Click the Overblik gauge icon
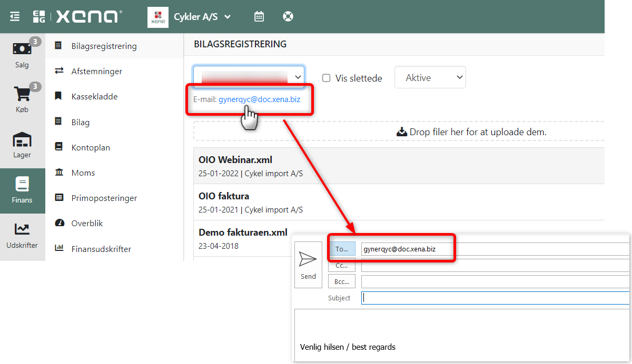The width and height of the screenshot is (632, 364). [60, 223]
